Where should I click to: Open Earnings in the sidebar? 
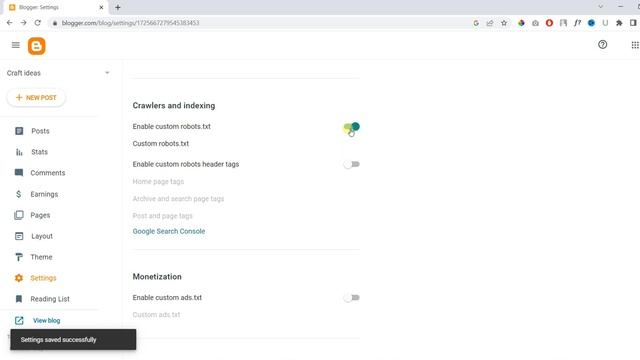point(44,194)
